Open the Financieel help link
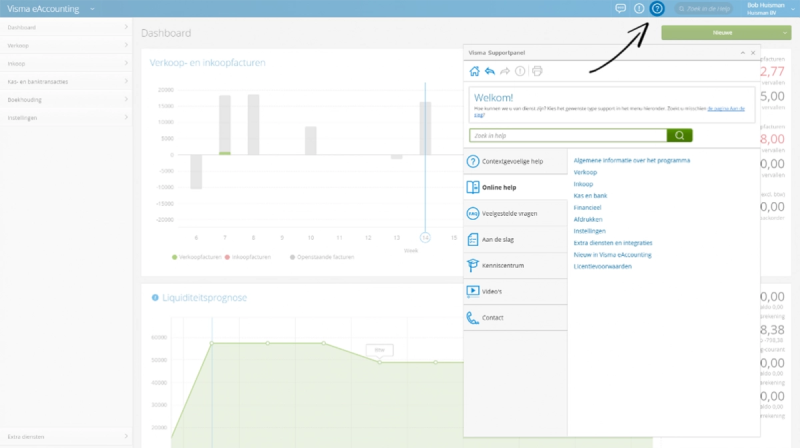This screenshot has height=448, width=800. click(x=587, y=208)
